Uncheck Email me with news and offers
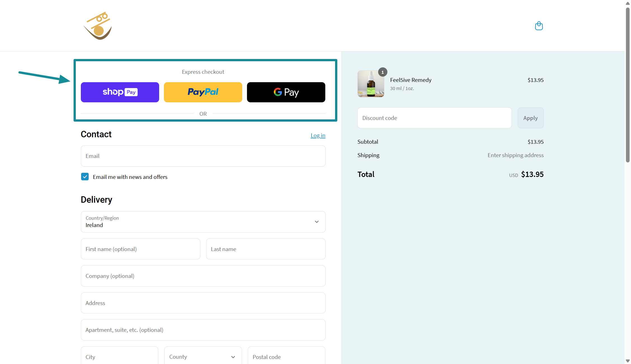631x364 pixels. click(85, 177)
